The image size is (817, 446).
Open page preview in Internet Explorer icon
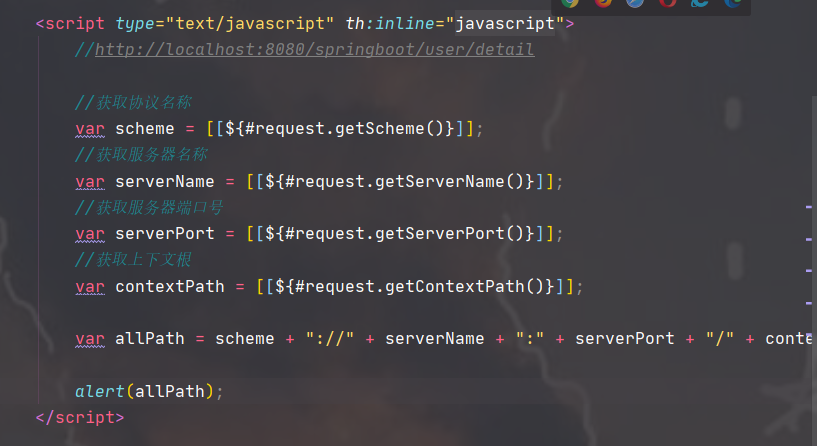700,3
